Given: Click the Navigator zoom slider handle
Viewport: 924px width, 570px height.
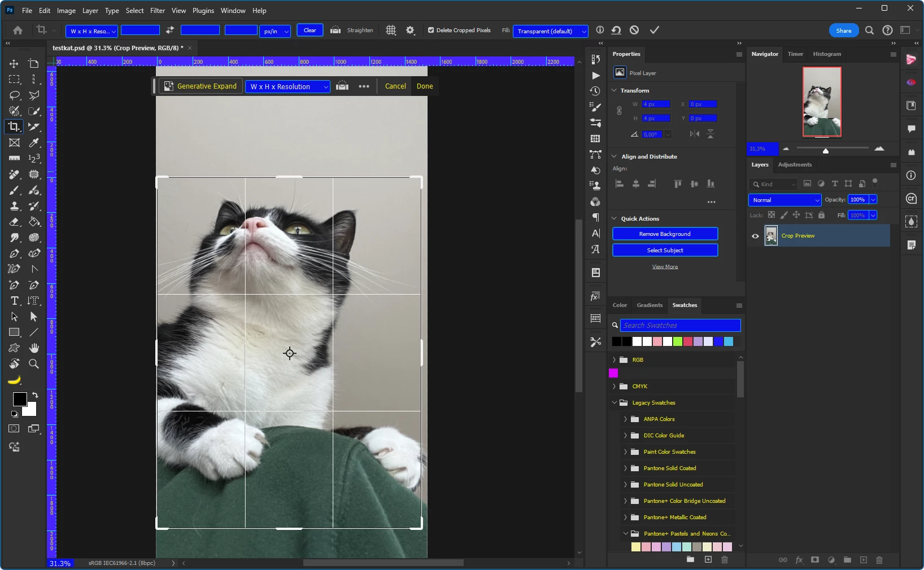Looking at the screenshot, I should pos(826,151).
